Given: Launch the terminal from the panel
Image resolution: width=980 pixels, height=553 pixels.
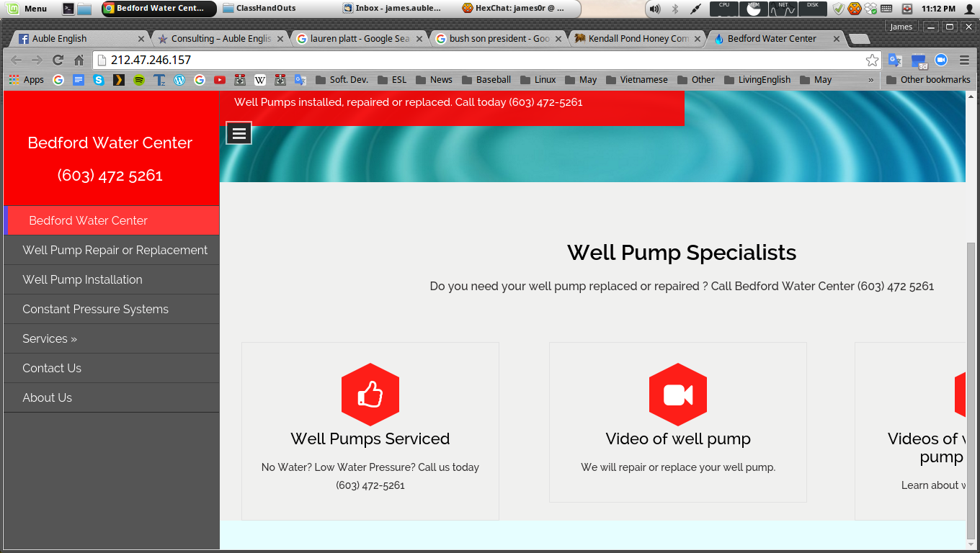Looking at the screenshot, I should (68, 9).
